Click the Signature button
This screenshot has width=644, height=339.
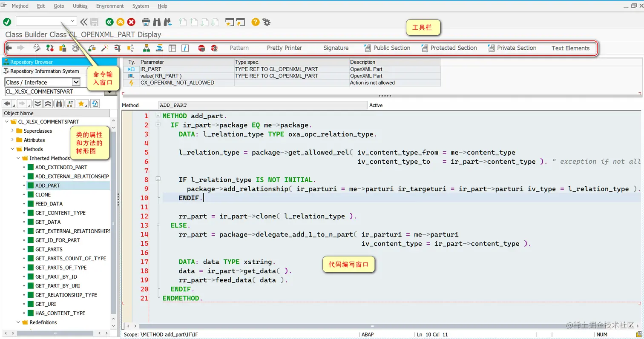[x=336, y=48]
